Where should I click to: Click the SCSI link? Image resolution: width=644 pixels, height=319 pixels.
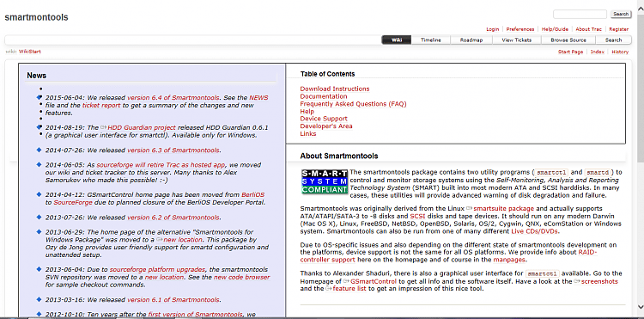(416, 216)
